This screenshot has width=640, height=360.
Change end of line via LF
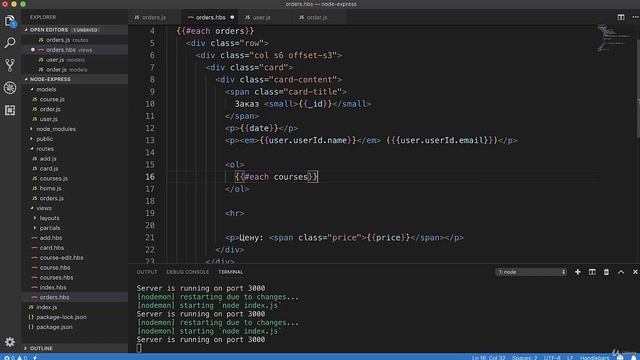(x=570, y=358)
